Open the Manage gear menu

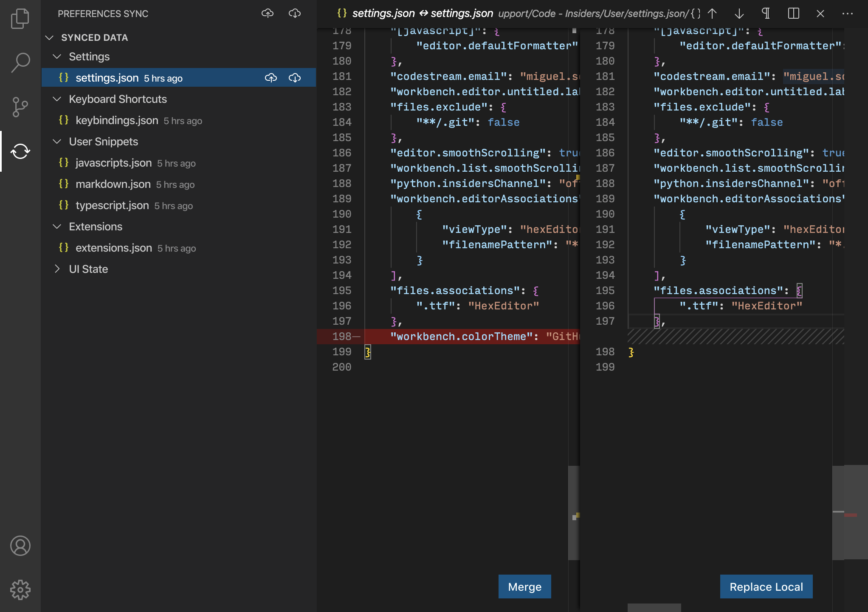20,590
